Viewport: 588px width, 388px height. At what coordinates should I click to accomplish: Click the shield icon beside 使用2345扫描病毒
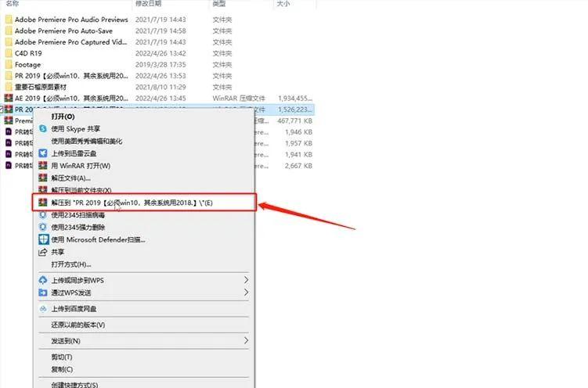(x=43, y=215)
